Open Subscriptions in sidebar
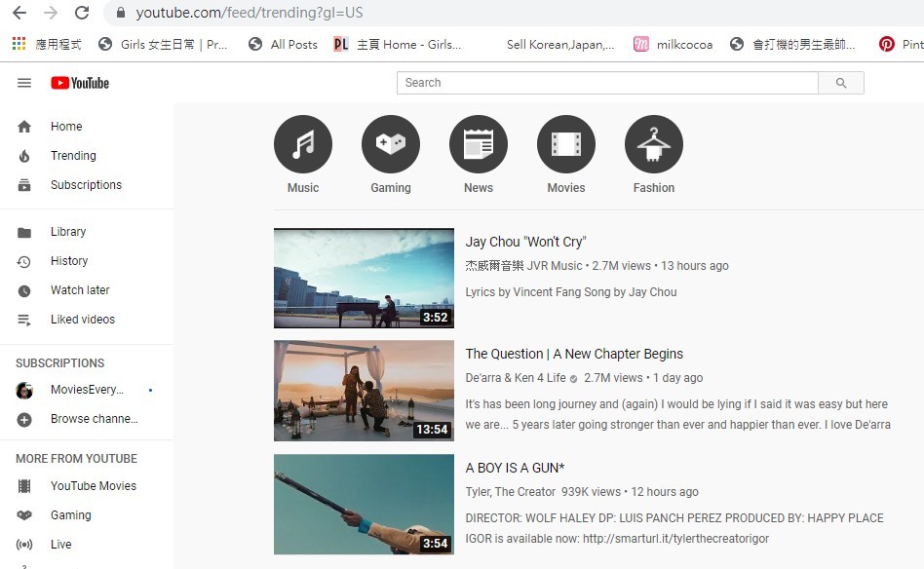The image size is (924, 569). point(86,185)
